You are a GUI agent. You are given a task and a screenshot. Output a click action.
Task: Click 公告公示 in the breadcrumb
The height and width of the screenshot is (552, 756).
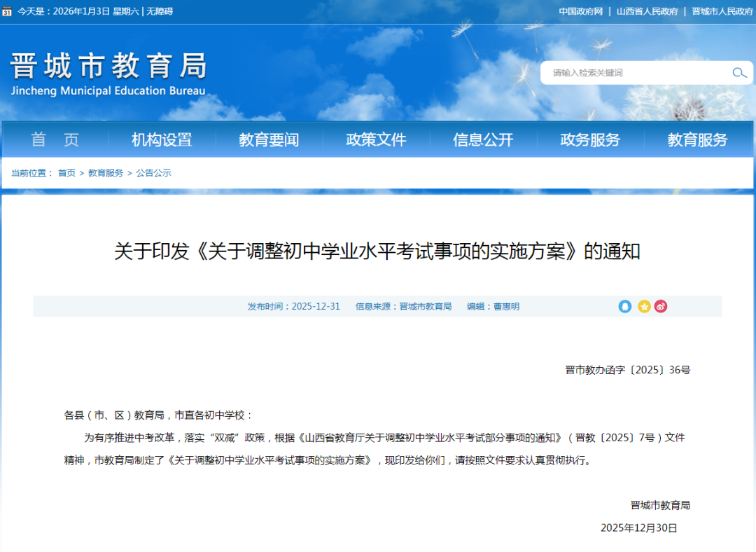click(153, 173)
